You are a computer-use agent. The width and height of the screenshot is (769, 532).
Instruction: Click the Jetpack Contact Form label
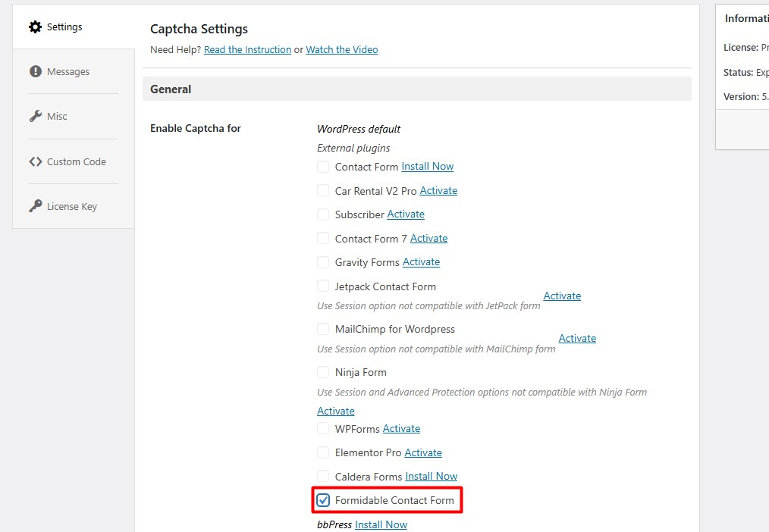pyautogui.click(x=385, y=286)
